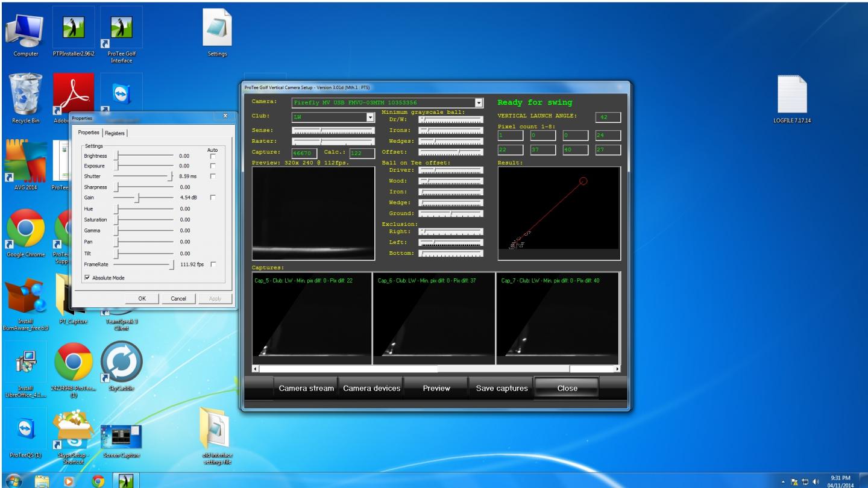The image size is (868, 488).
Task: Click Save captures
Action: pyautogui.click(x=502, y=389)
